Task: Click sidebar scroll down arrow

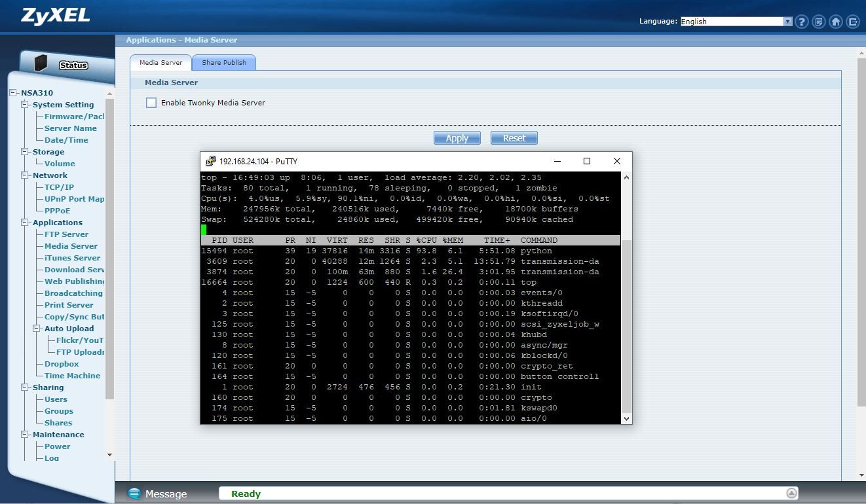Action: [x=109, y=455]
